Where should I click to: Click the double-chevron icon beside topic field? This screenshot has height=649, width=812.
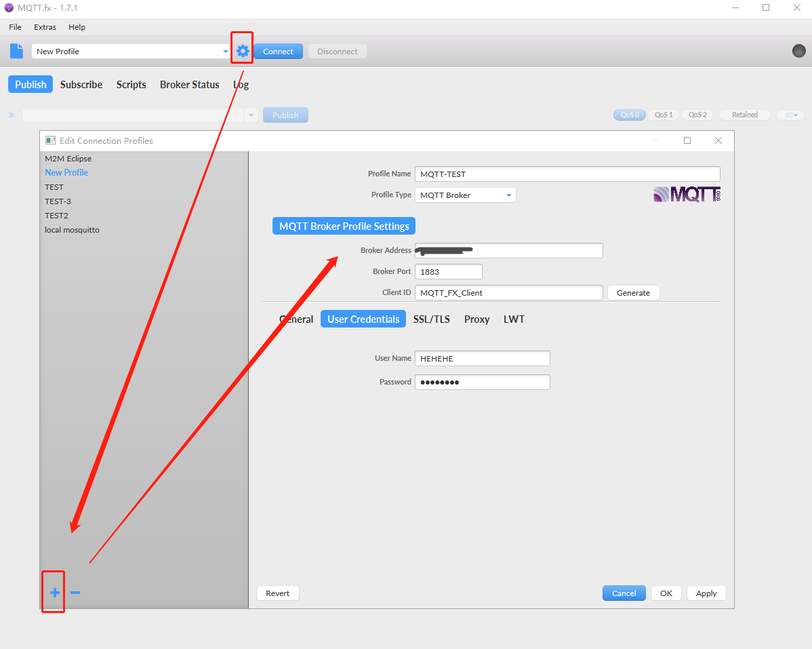[x=12, y=115]
